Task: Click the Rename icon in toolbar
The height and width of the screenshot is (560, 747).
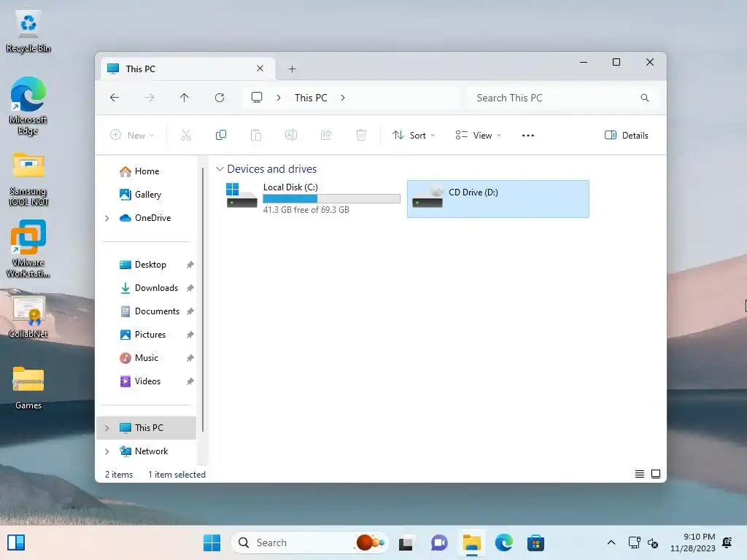Action: [x=290, y=135]
